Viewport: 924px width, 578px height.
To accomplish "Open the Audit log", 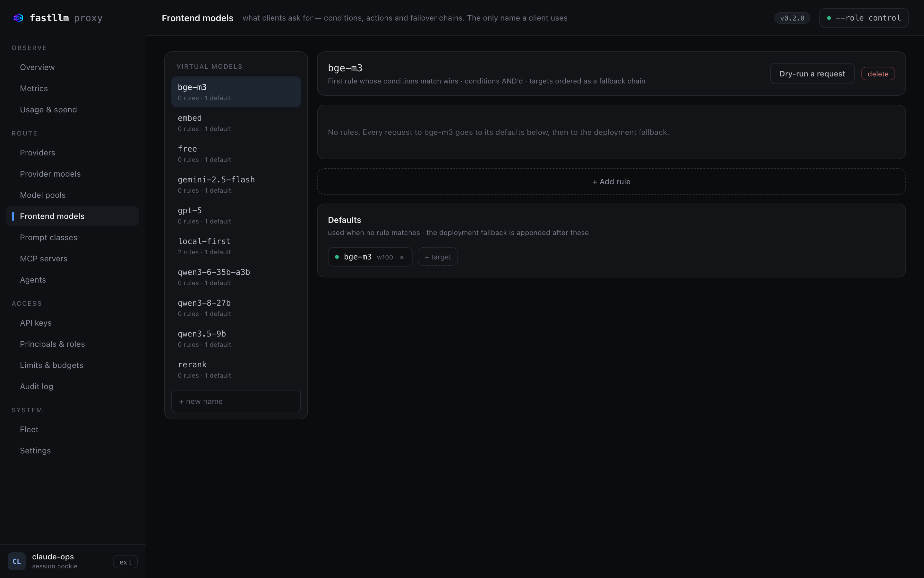I will 73,387.
